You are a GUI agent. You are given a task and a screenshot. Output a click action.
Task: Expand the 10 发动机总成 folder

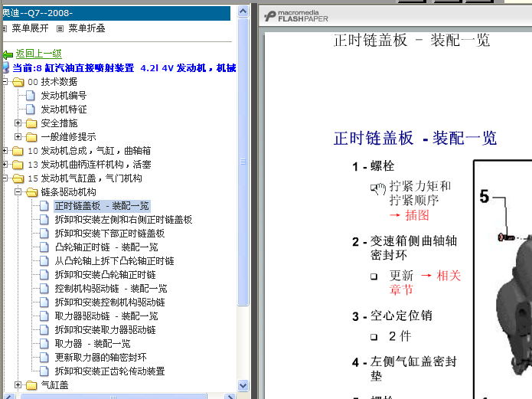coord(5,150)
